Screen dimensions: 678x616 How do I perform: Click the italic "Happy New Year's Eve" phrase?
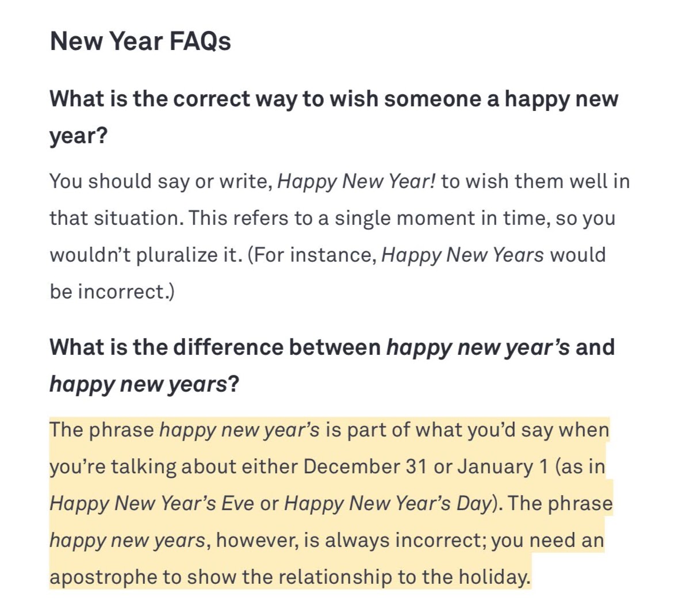coord(152,503)
